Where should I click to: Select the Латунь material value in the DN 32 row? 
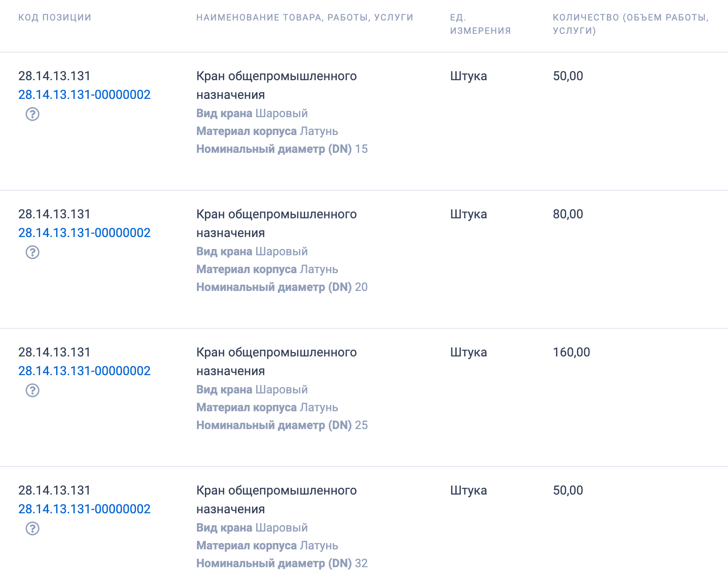tap(319, 545)
